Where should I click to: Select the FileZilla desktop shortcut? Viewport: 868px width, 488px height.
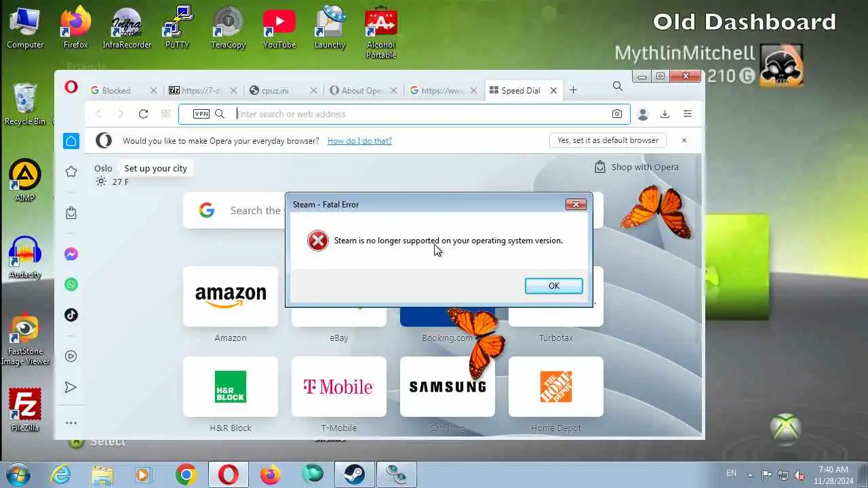[25, 410]
